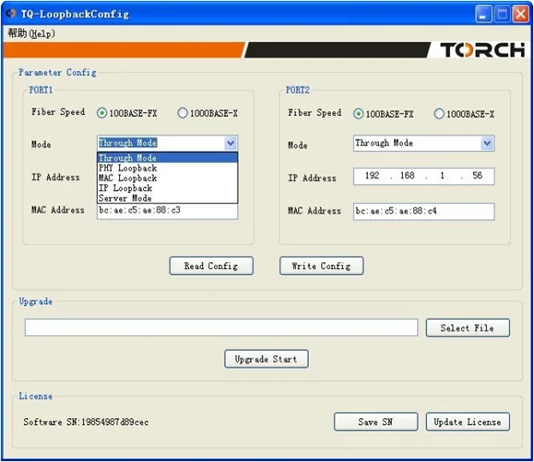Screen dimensions: 534x462
Task: Choose Through Mode in PORT1 list
Action: (x=168, y=158)
